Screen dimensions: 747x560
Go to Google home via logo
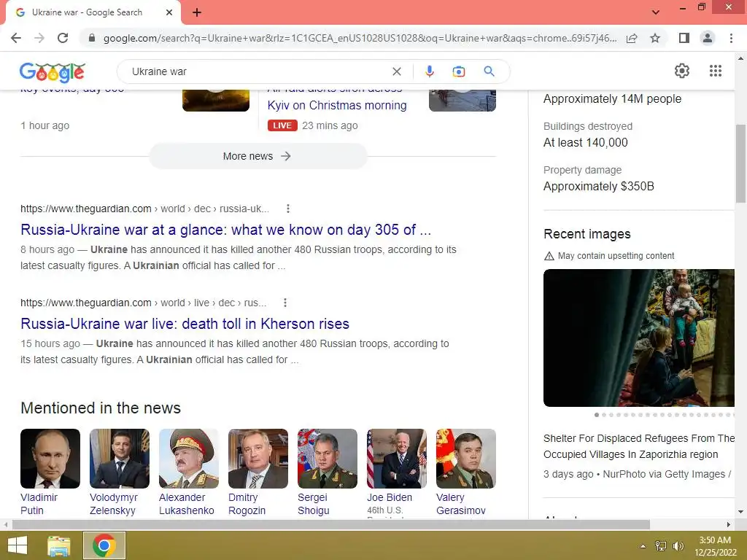(53, 71)
